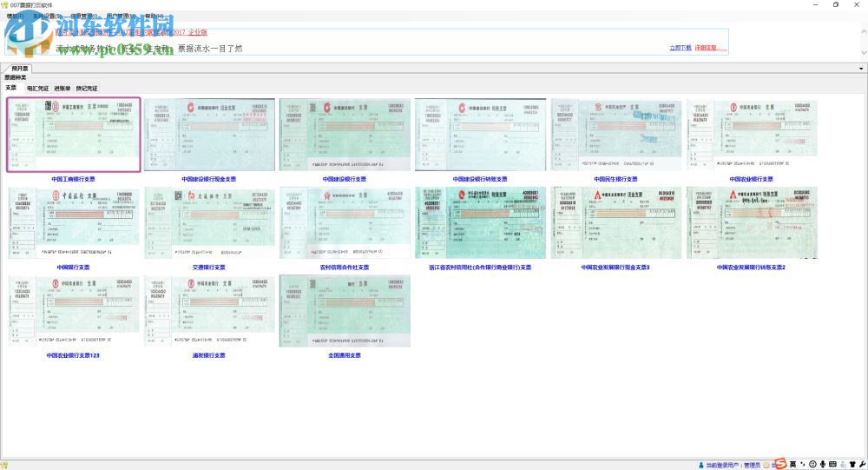The height and width of the screenshot is (470, 868).
Task: Select the 中国工商银行支票 thumbnail
Action: click(74, 135)
